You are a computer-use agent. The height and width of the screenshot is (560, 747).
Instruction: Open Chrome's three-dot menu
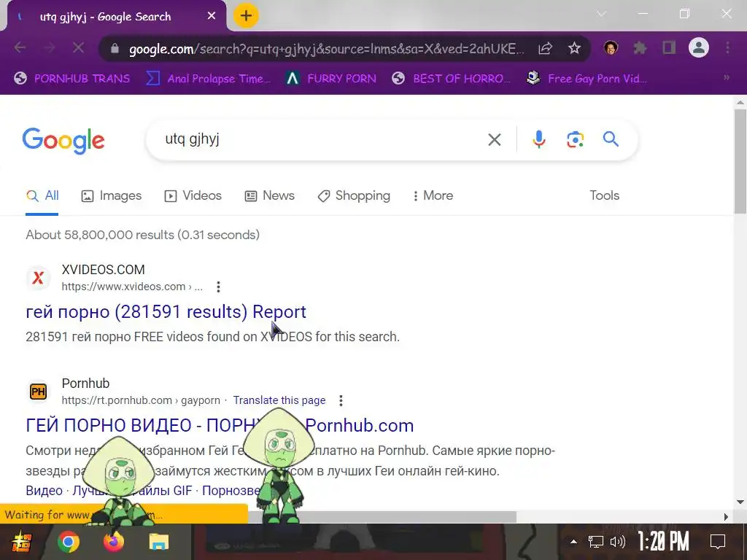(727, 47)
